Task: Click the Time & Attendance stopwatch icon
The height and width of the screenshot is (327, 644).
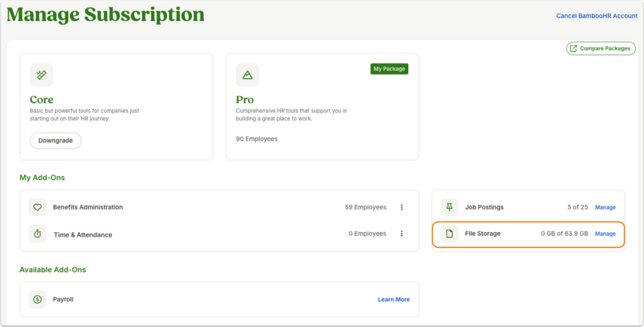Action: (x=38, y=234)
